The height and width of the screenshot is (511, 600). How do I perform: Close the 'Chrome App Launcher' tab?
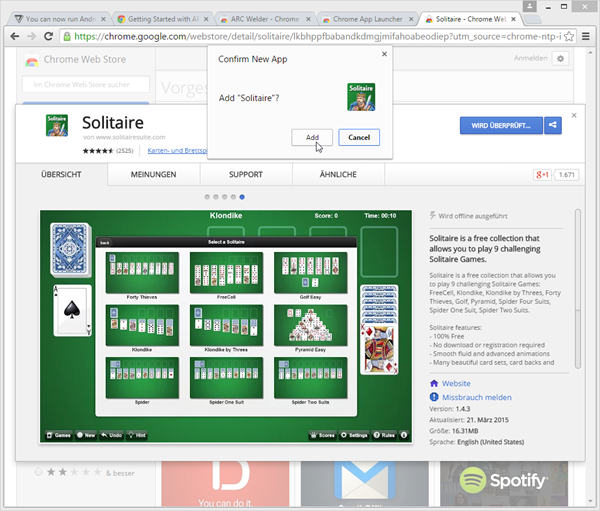click(x=411, y=19)
